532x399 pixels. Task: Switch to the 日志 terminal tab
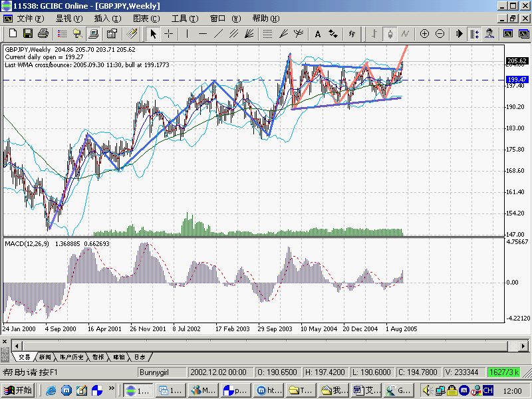(140, 357)
